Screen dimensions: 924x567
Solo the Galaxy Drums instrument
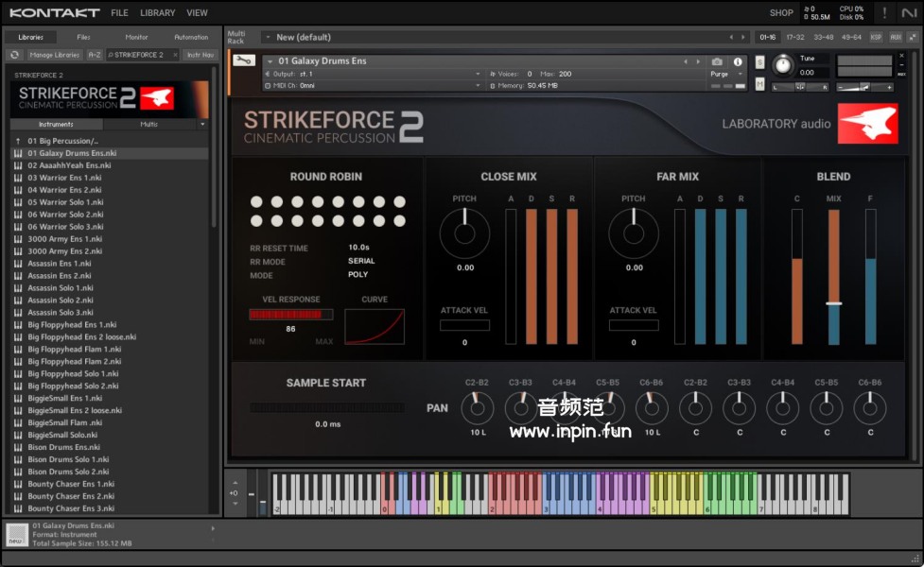[x=760, y=62]
